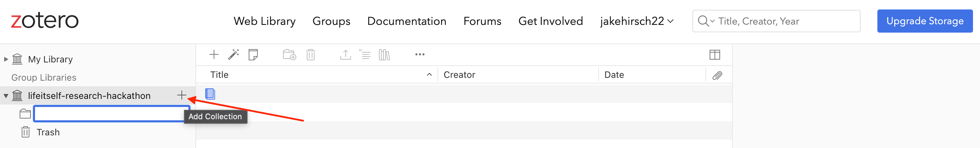
Task: Click the Create Citation quote icon
Action: (365, 55)
